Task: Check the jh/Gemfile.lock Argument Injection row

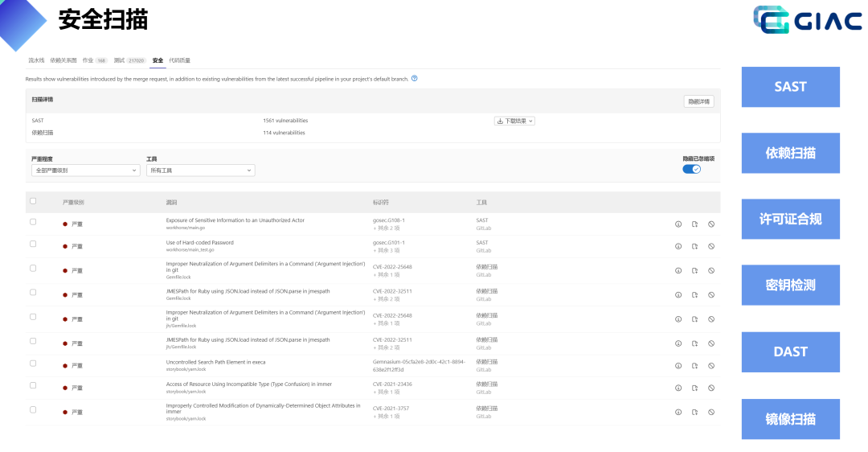Action: click(x=33, y=317)
